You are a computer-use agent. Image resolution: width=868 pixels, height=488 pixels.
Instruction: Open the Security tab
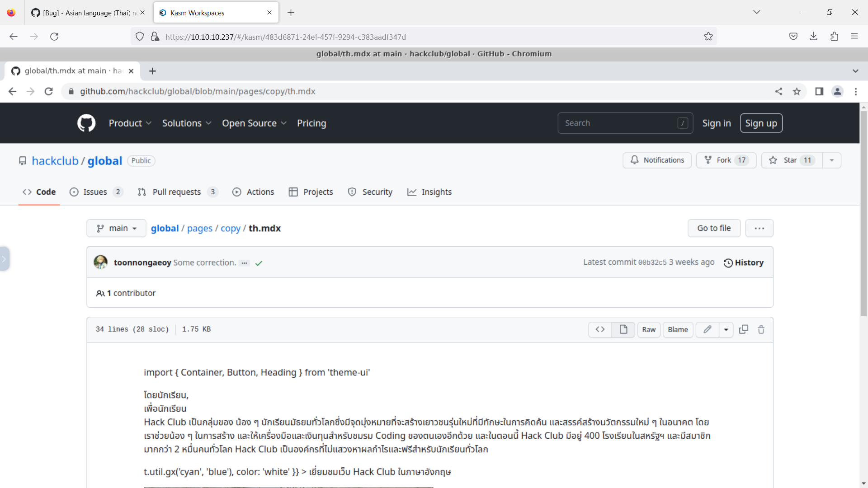377,192
